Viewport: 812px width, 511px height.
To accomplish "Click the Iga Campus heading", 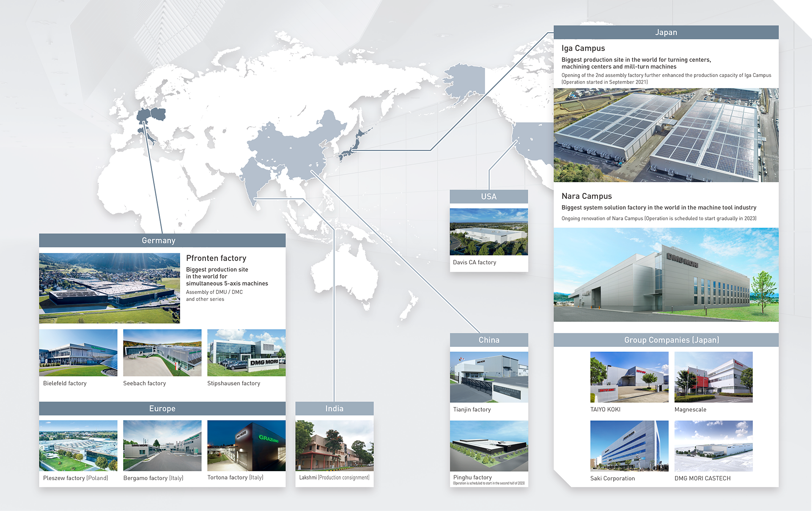I will [583, 48].
